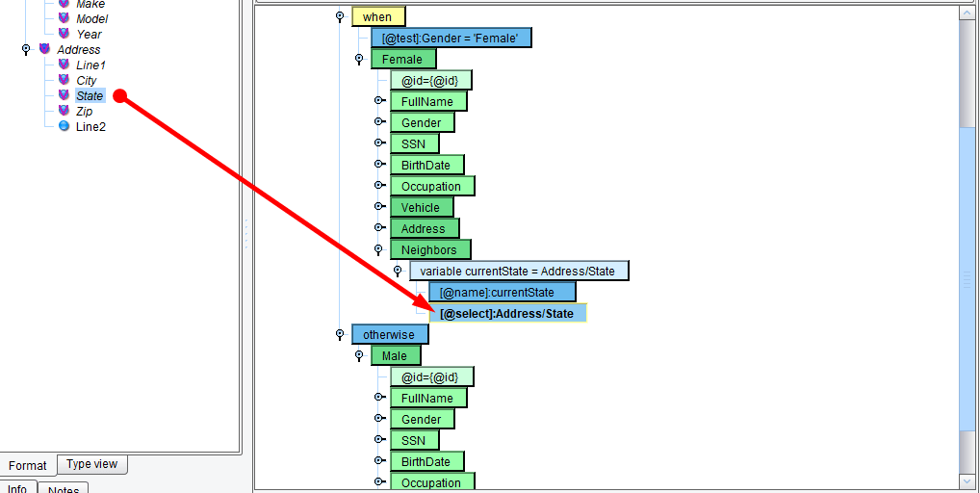Click the City element icon

click(64, 79)
